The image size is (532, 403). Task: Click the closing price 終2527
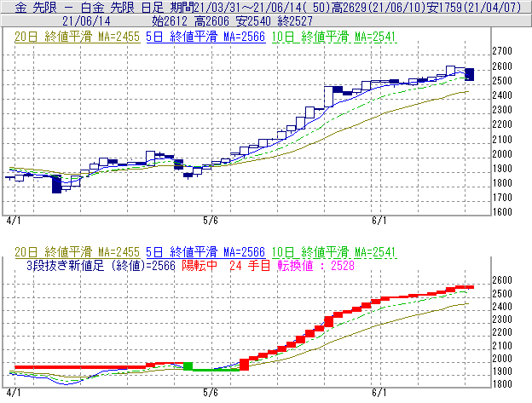[295, 21]
